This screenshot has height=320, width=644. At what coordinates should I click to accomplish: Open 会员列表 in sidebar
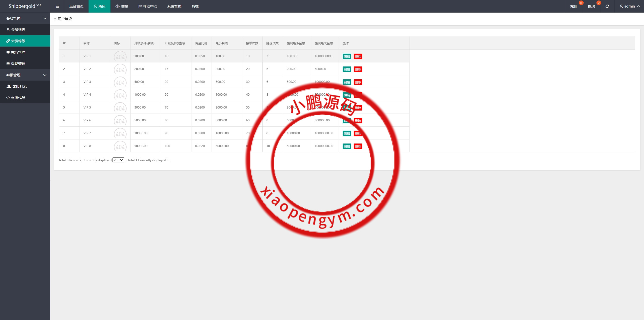click(18, 30)
